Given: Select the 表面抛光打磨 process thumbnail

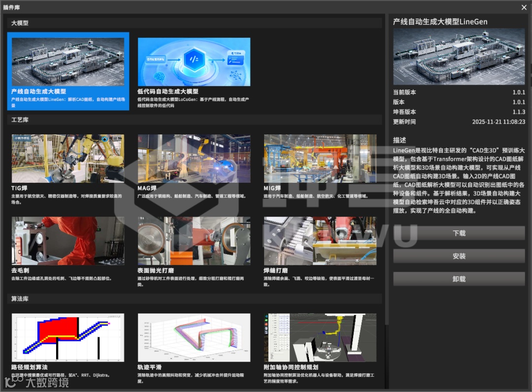Looking at the screenshot, I should pos(194,241).
